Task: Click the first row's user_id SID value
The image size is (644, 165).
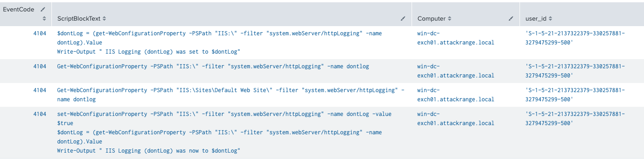Action: pos(575,38)
